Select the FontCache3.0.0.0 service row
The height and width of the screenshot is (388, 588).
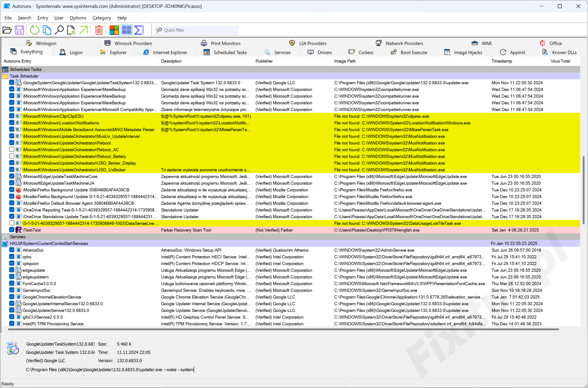291,284
